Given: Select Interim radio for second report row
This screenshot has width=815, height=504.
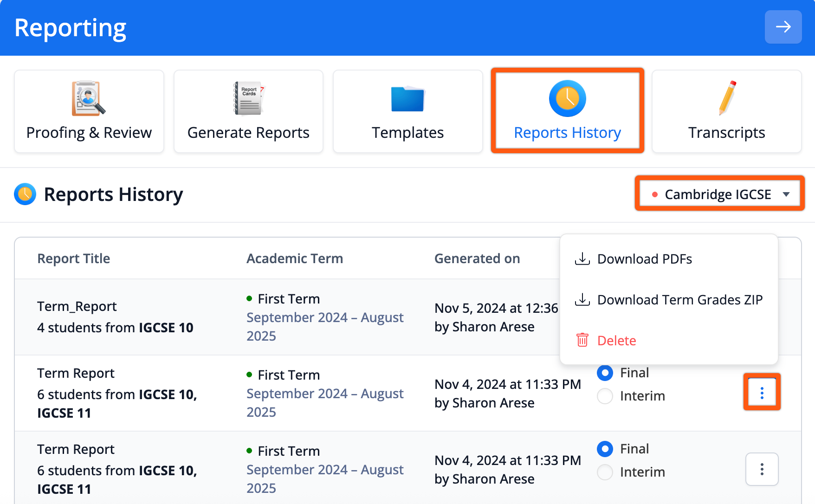Looking at the screenshot, I should point(605,396).
